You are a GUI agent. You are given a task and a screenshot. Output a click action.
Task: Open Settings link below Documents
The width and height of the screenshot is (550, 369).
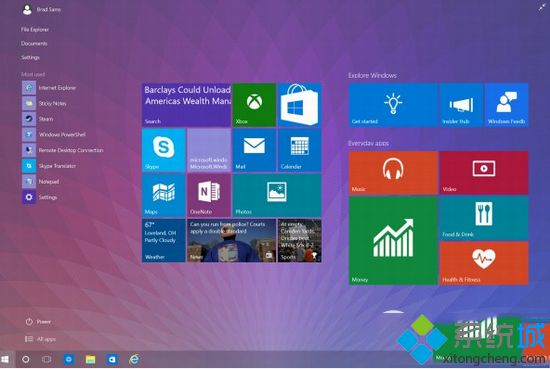(x=30, y=57)
